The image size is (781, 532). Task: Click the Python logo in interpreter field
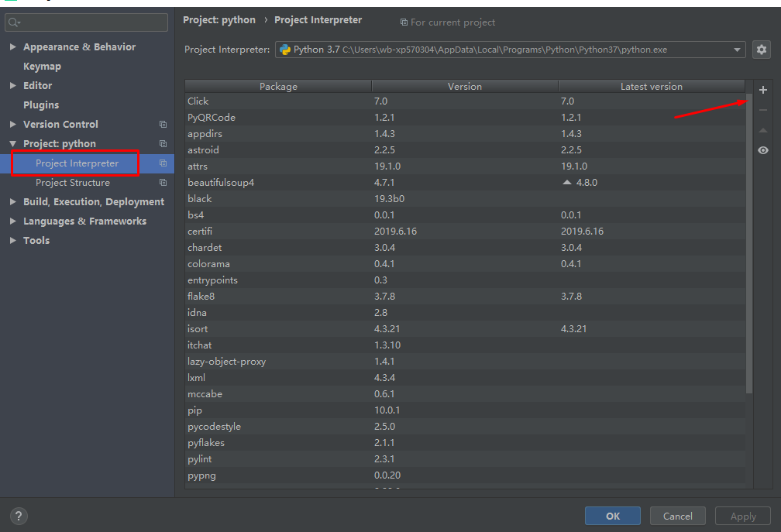coord(285,50)
